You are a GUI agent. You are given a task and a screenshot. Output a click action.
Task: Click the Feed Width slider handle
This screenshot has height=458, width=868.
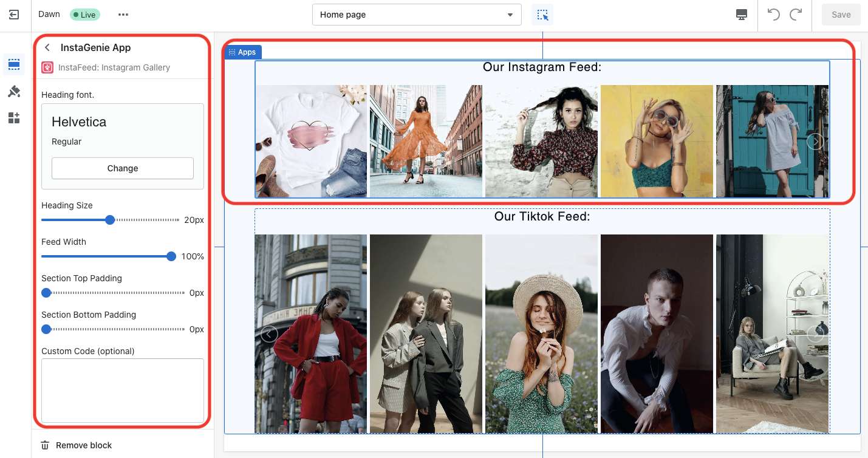(x=171, y=256)
